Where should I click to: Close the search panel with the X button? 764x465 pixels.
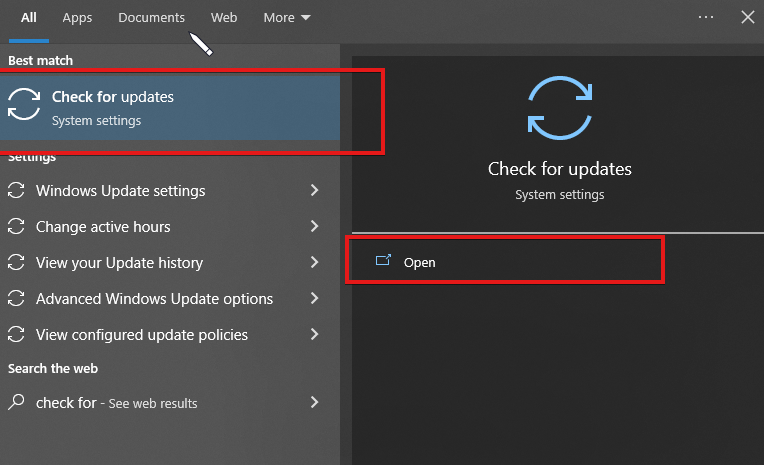pyautogui.click(x=747, y=17)
